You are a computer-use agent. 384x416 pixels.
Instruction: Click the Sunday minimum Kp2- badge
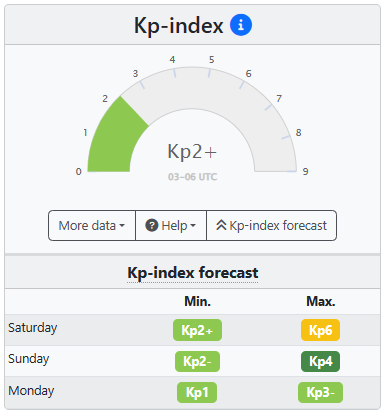pos(197,361)
